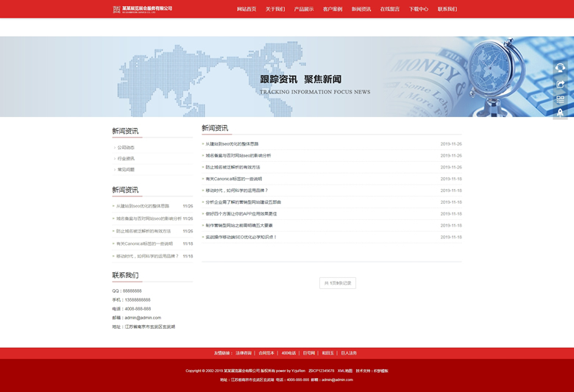The height and width of the screenshot is (392, 574).
Task: Open the 下载中心 navigation item
Action: coord(419,10)
